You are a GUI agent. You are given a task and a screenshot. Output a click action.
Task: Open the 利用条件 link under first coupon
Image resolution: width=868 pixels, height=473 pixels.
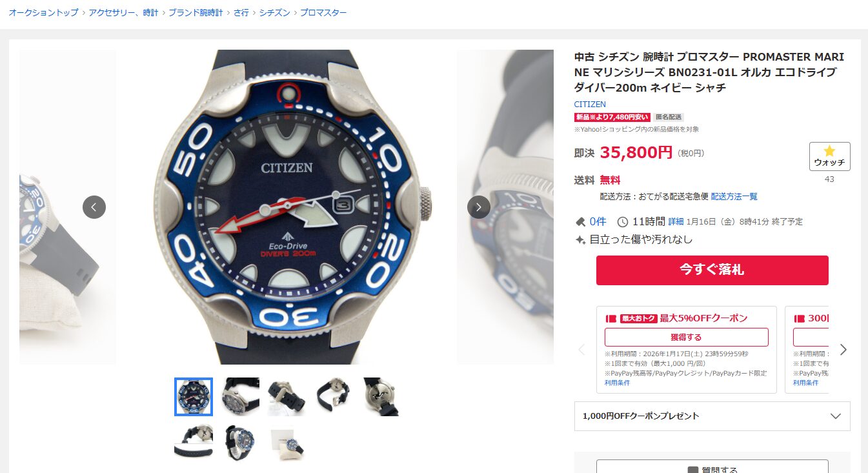click(x=617, y=383)
